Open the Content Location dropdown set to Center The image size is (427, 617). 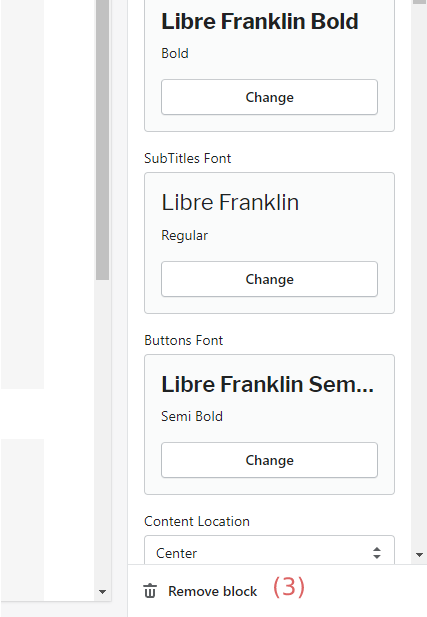coord(270,550)
